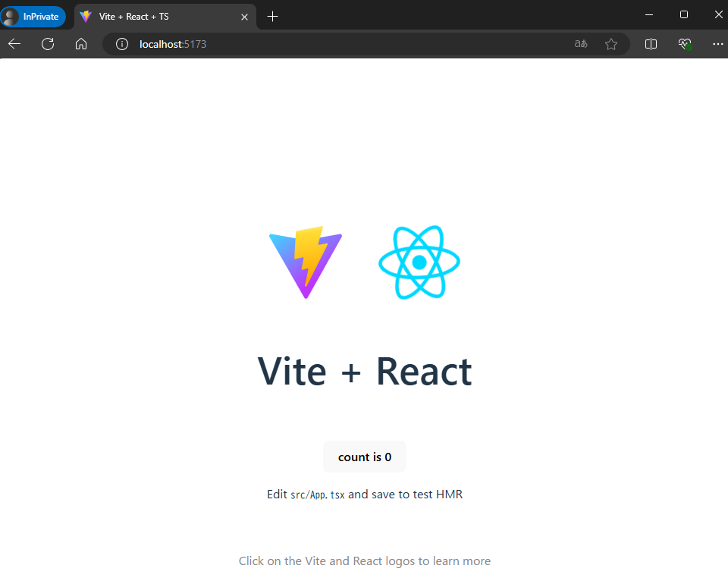
Task: Close the Vite + React + TS tab
Action: (244, 16)
